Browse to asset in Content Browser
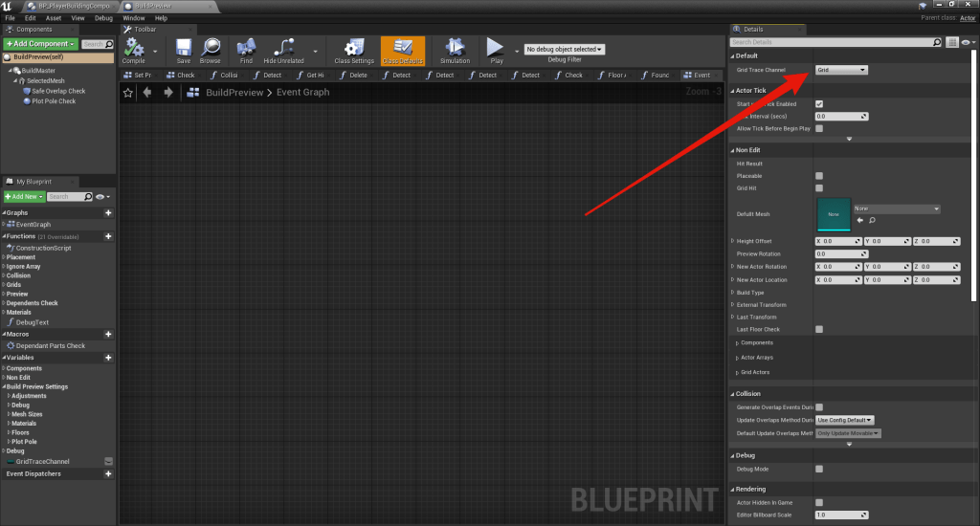Image resolution: width=980 pixels, height=526 pixels. (211, 51)
